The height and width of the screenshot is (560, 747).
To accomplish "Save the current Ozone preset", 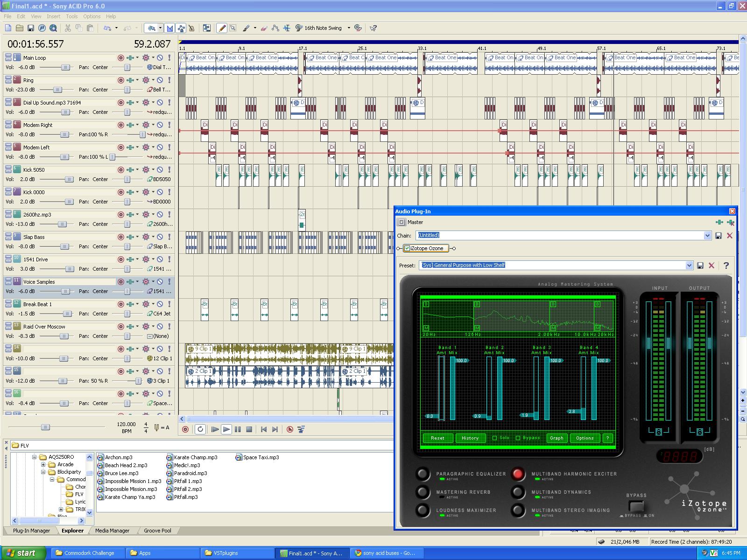I will pos(700,266).
